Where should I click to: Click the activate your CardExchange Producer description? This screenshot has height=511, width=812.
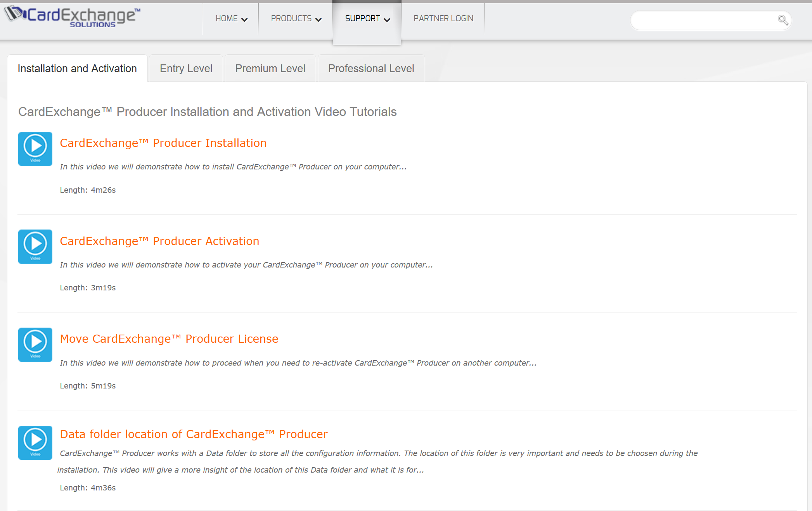[x=246, y=265]
